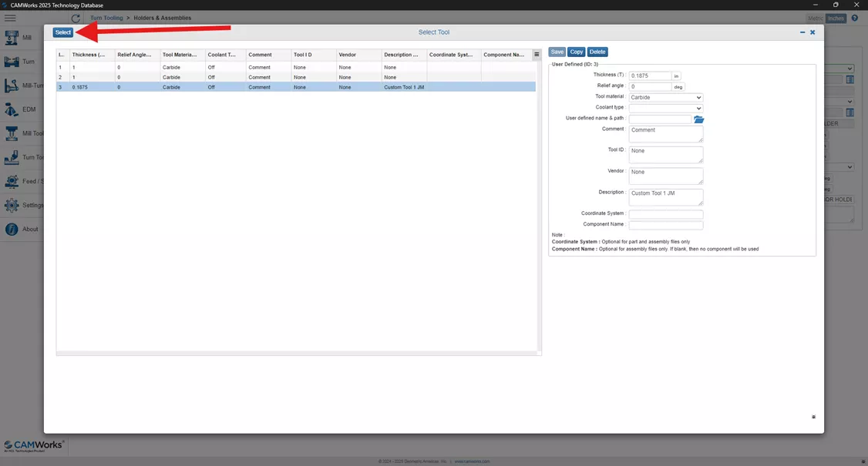Image resolution: width=868 pixels, height=466 pixels.
Task: Open the navigation hamburger menu
Action: [x=10, y=17]
